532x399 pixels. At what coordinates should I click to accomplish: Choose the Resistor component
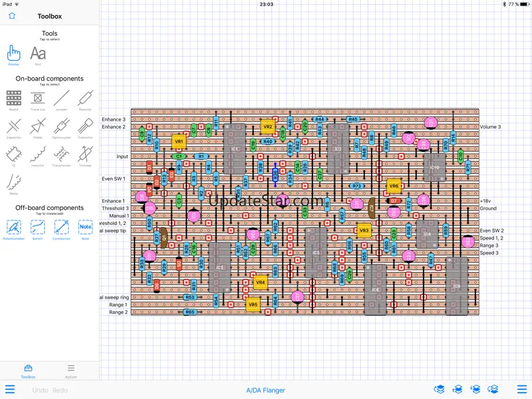[85, 100]
